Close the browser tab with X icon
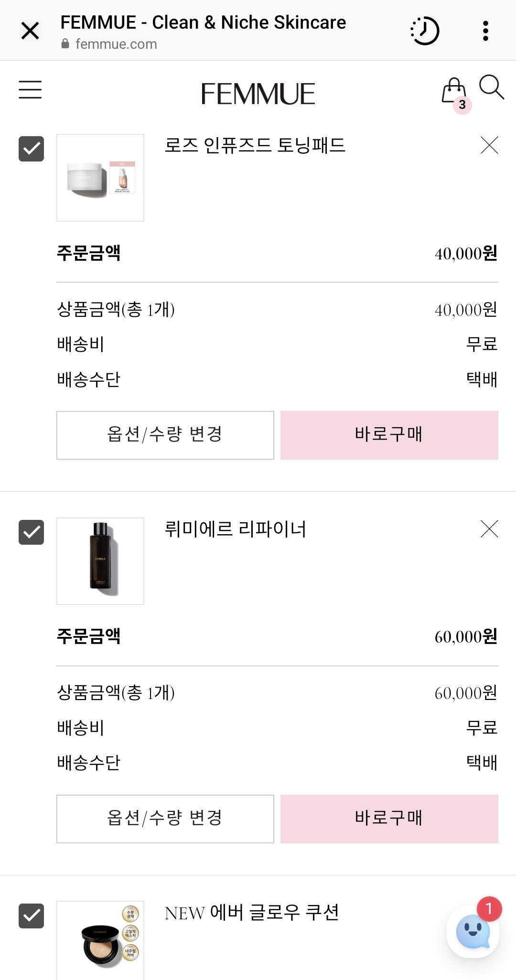516x980 pixels. (30, 31)
